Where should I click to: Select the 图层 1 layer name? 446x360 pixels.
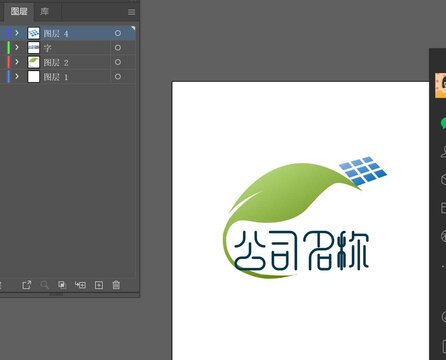click(x=56, y=77)
